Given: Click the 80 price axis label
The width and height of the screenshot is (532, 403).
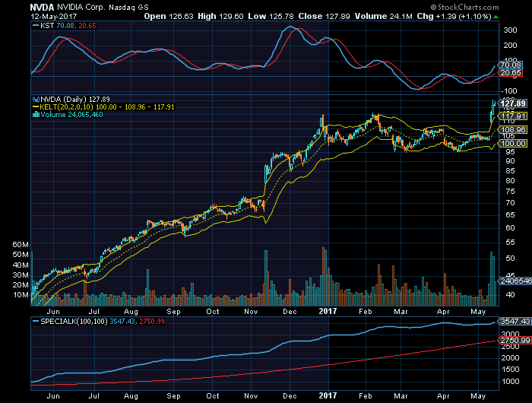Looking at the screenshot, I should [510, 181].
